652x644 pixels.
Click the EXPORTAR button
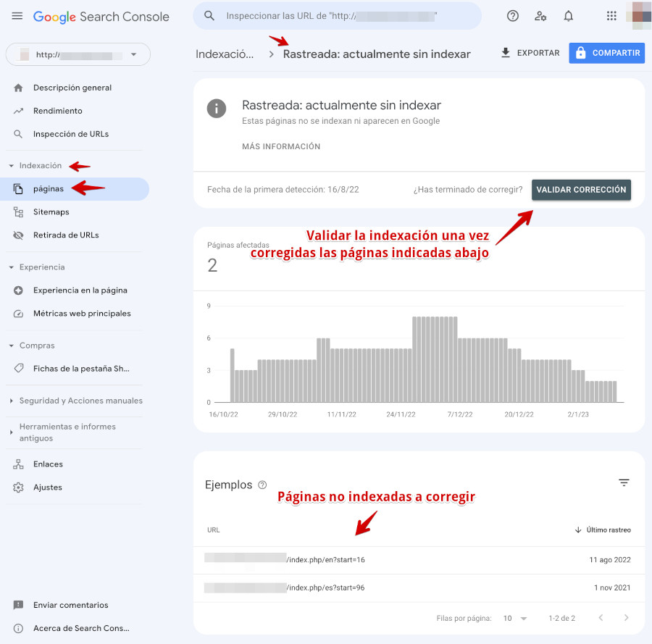tap(530, 53)
